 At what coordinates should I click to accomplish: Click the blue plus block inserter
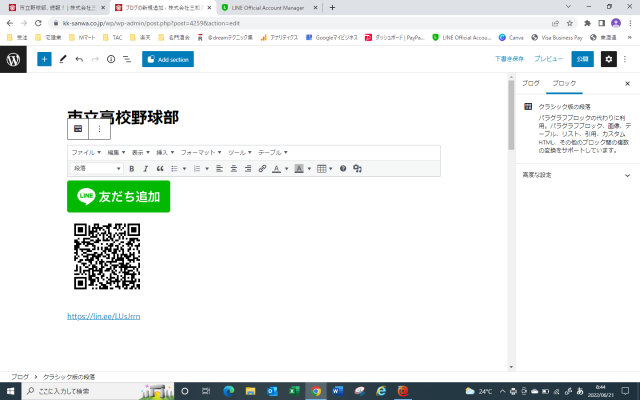click(x=44, y=59)
